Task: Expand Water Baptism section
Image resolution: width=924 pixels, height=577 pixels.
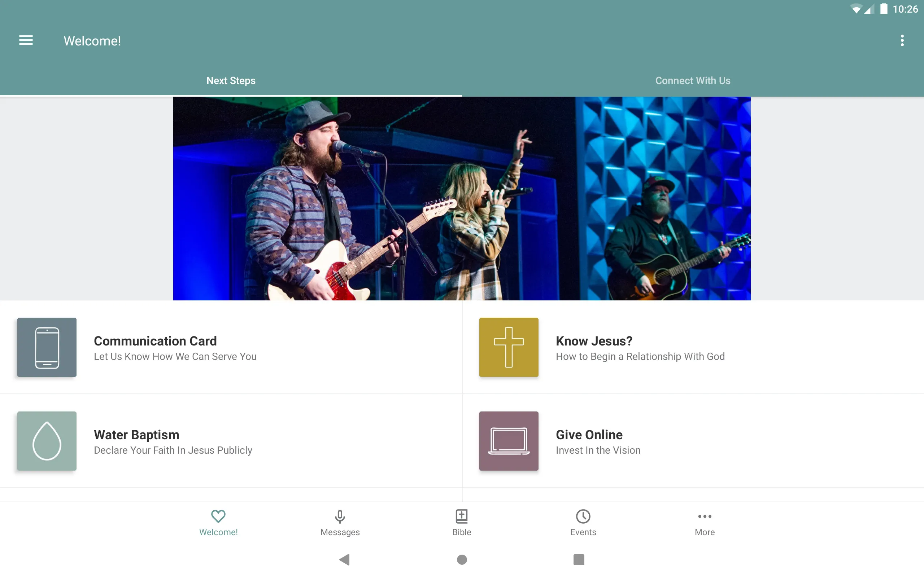Action: click(x=231, y=441)
